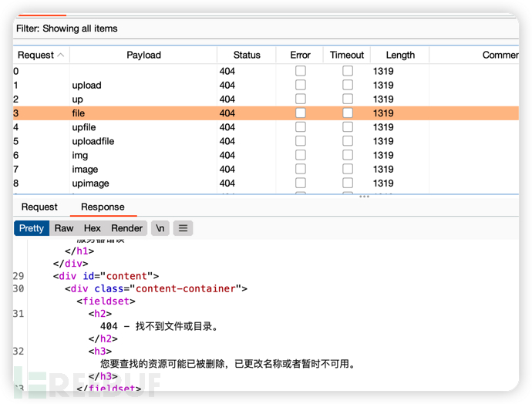
Task: Sort by Timeout column header
Action: pyautogui.click(x=347, y=55)
